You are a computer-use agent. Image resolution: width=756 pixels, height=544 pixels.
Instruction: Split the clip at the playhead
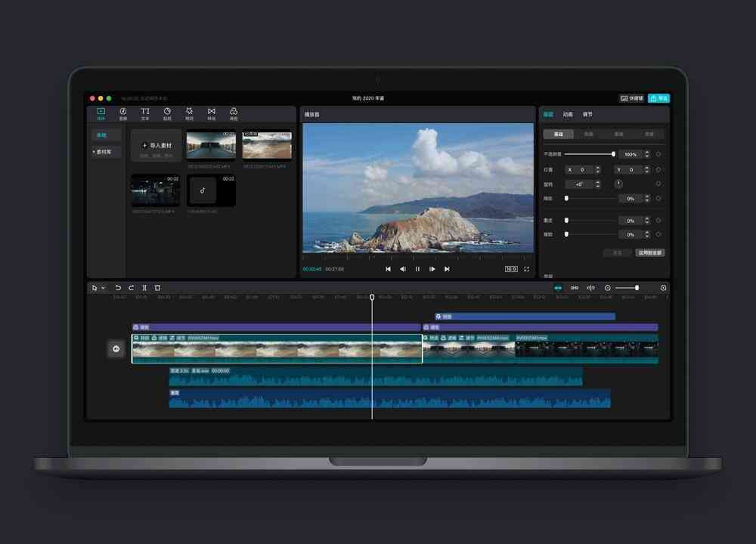pos(144,288)
